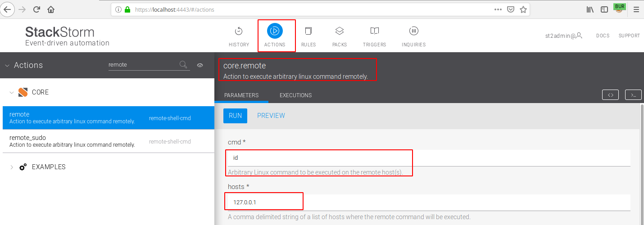Collapse the Actions list header chevron

(7, 65)
